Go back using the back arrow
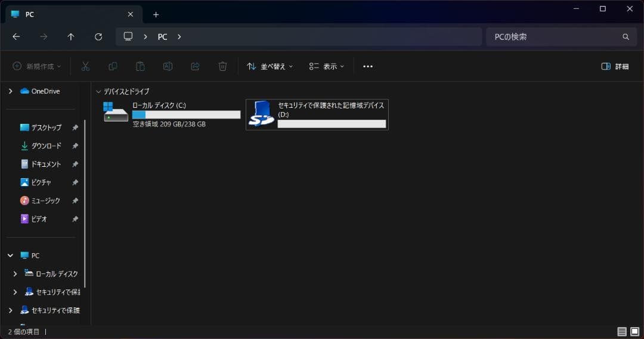The height and width of the screenshot is (339, 644). (16, 37)
